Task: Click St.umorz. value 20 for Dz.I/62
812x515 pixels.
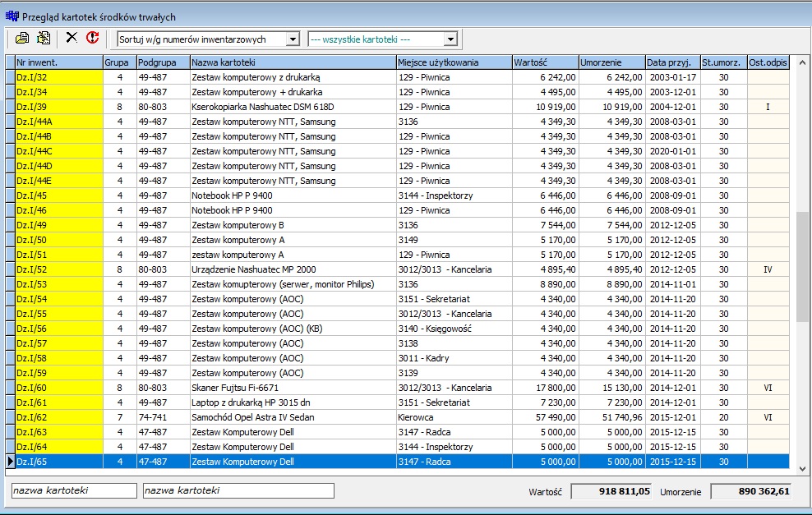Action: pyautogui.click(x=723, y=417)
